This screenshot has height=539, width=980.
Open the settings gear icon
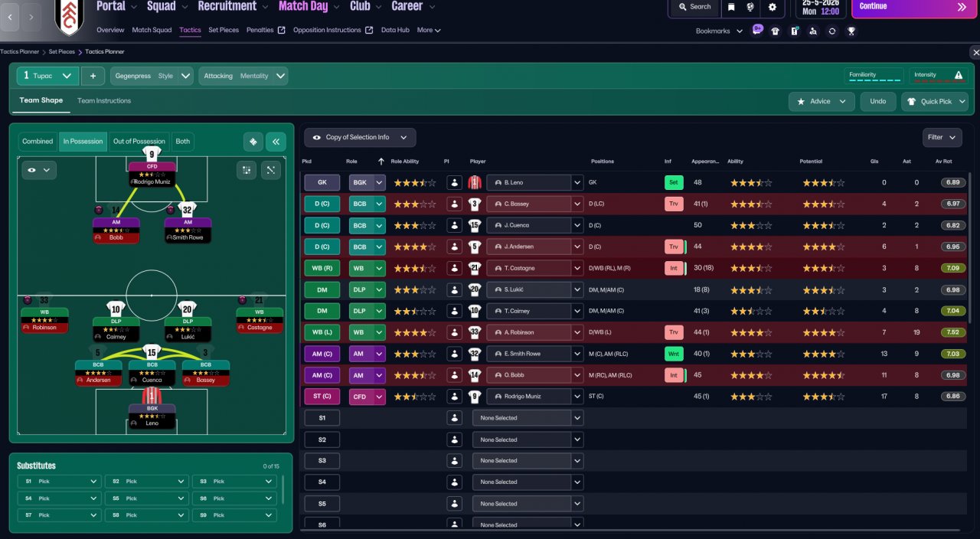point(772,7)
